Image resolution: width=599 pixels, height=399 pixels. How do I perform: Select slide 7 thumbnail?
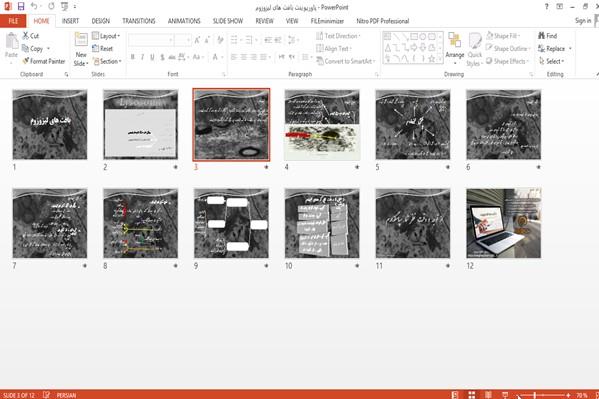pyautogui.click(x=50, y=223)
